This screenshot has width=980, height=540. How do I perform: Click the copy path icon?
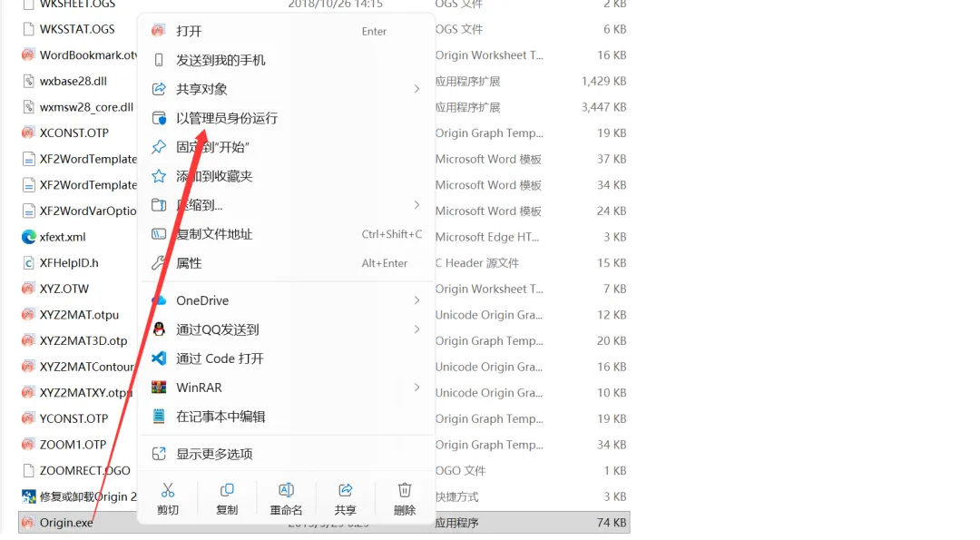click(159, 234)
